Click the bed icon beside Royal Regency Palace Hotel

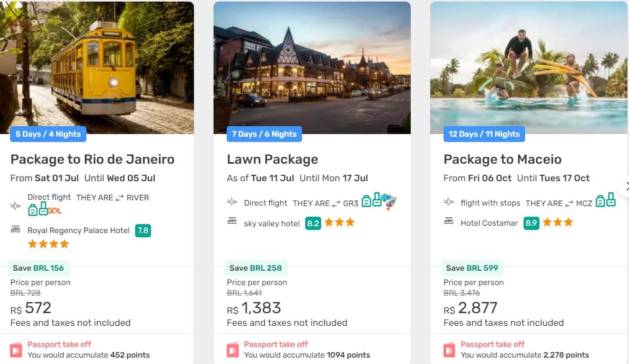point(15,230)
